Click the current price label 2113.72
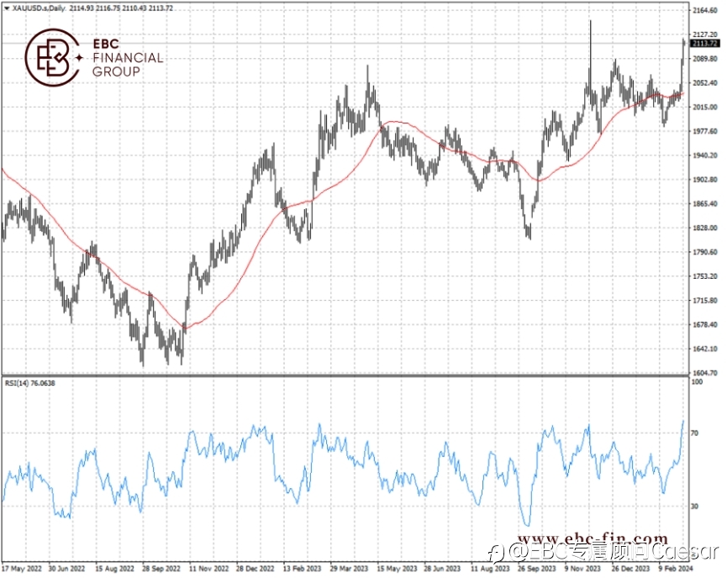 [x=704, y=43]
